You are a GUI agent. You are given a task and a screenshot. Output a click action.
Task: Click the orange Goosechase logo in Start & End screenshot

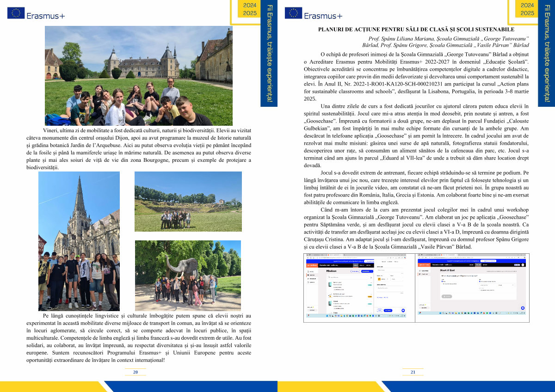425,264
